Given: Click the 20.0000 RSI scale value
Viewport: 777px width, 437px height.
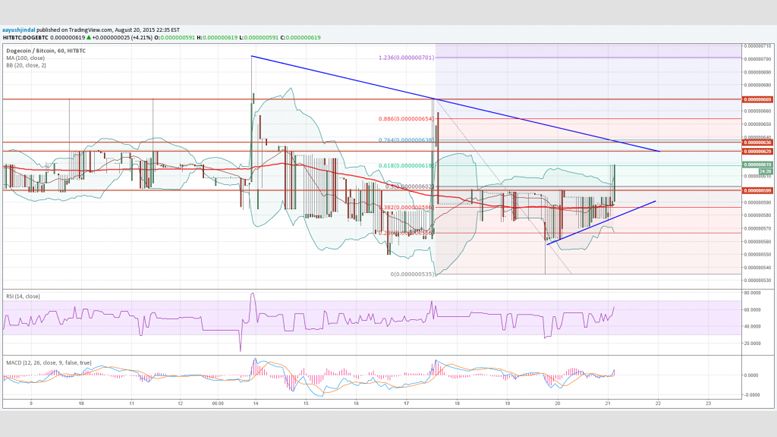Looking at the screenshot, I should [x=752, y=343].
